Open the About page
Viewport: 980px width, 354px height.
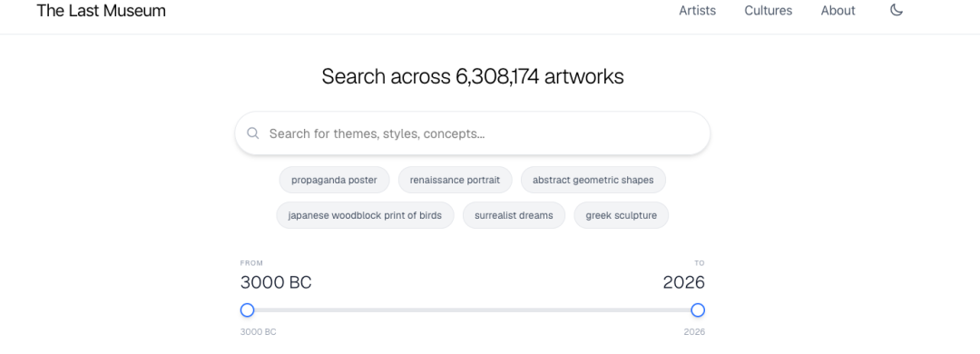[x=838, y=11]
